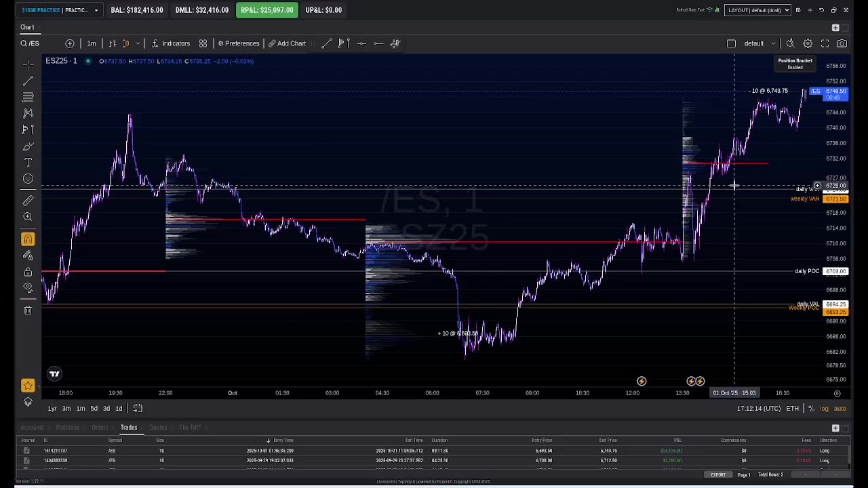
Task: Switch to the Chart tab
Action: point(27,27)
